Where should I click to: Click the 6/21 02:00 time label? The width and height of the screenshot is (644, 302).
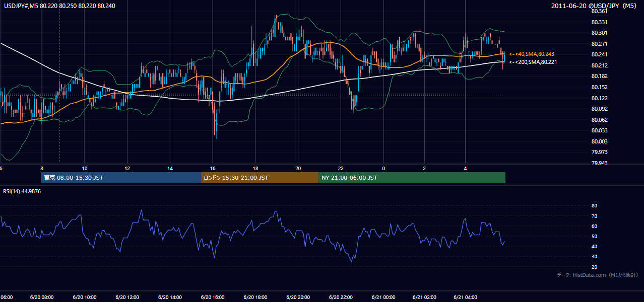click(424, 297)
